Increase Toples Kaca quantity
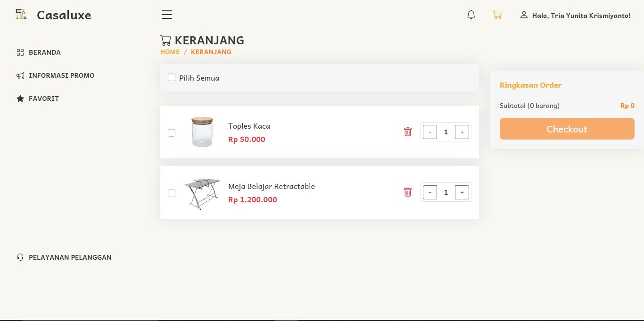Screen dimensions: 644x321 click(462, 132)
